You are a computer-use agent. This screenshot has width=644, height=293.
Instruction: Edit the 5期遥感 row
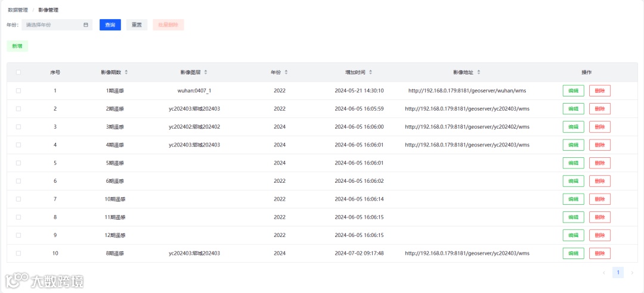pyautogui.click(x=574, y=163)
